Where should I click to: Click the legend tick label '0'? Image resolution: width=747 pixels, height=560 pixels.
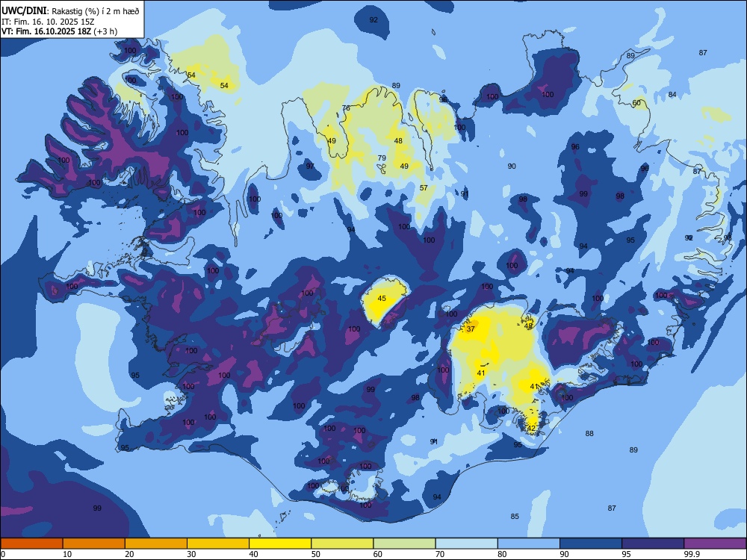[x=3, y=554]
